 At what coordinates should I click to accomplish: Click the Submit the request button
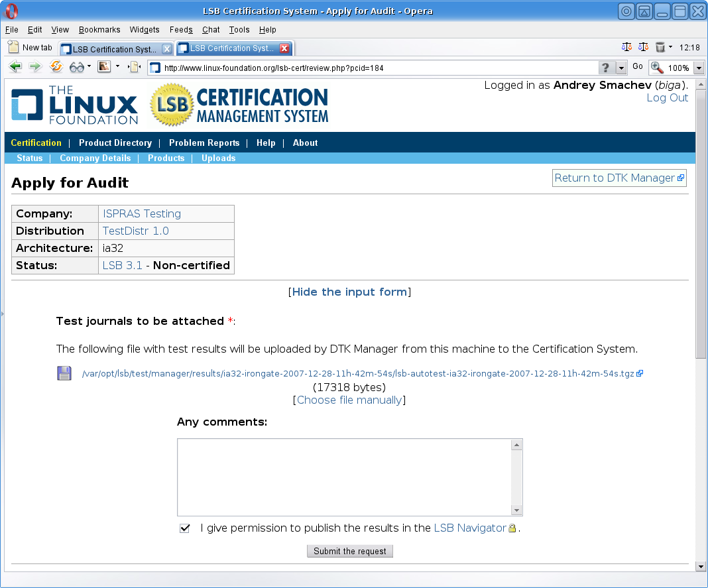[x=350, y=551]
